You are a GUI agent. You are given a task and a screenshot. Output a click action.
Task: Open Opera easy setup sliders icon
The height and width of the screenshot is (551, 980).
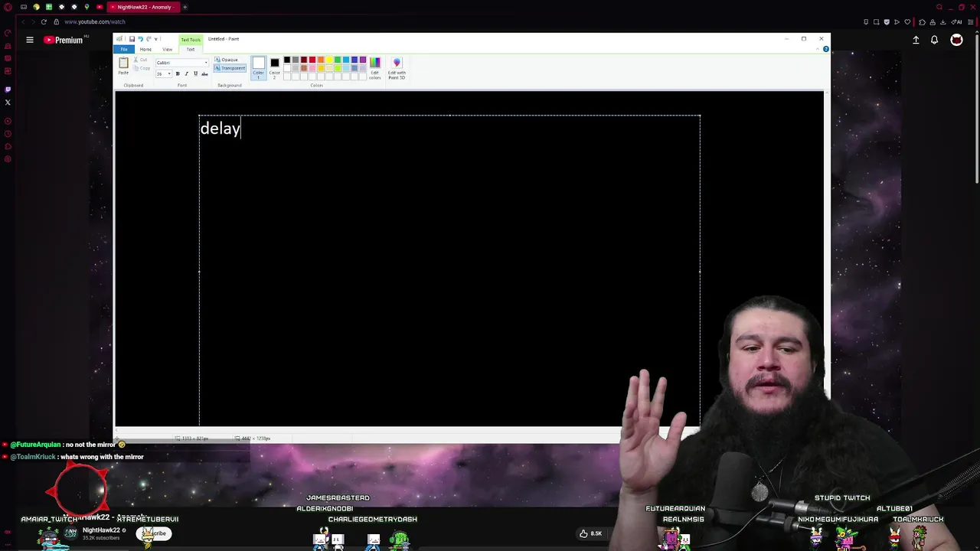971,22
